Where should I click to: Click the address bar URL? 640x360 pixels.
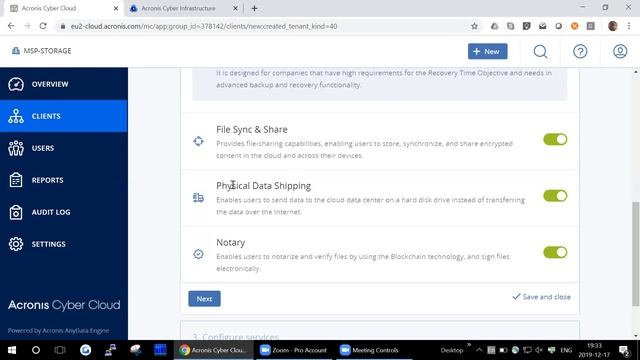coord(204,26)
